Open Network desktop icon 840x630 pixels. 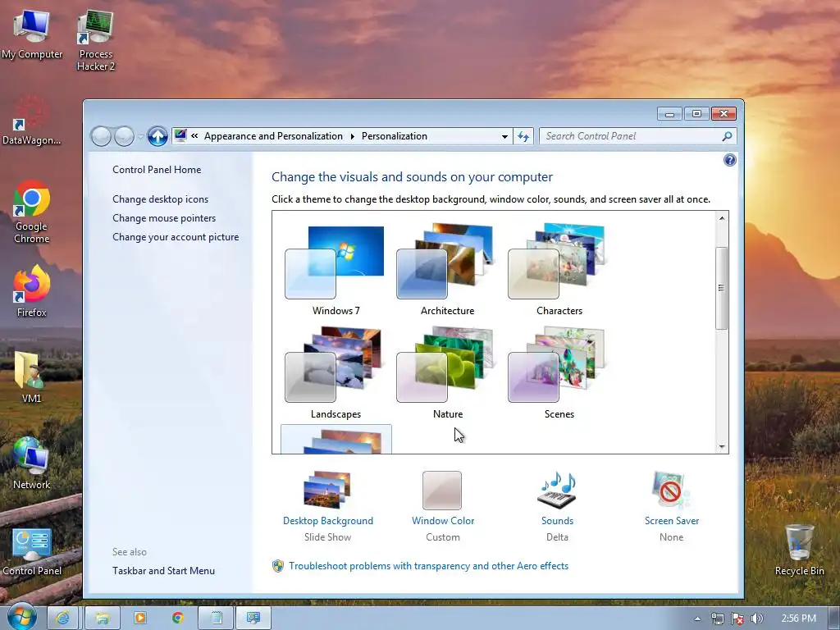pos(32,463)
